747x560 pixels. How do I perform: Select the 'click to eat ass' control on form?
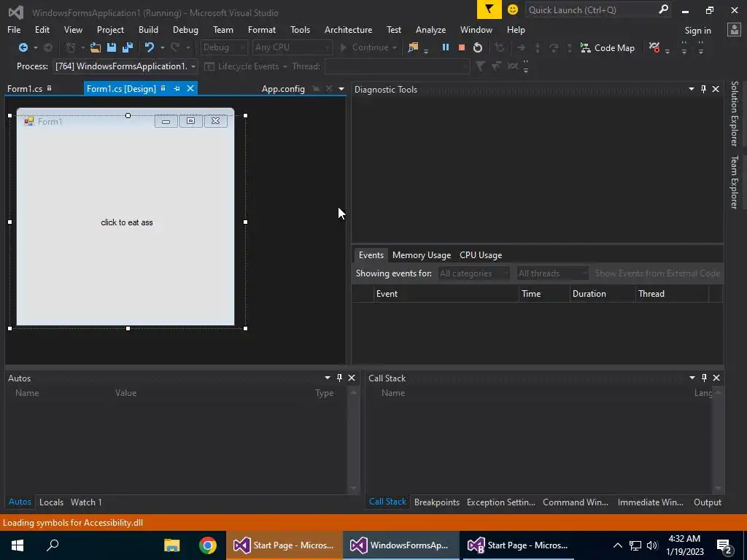pyautogui.click(x=127, y=222)
